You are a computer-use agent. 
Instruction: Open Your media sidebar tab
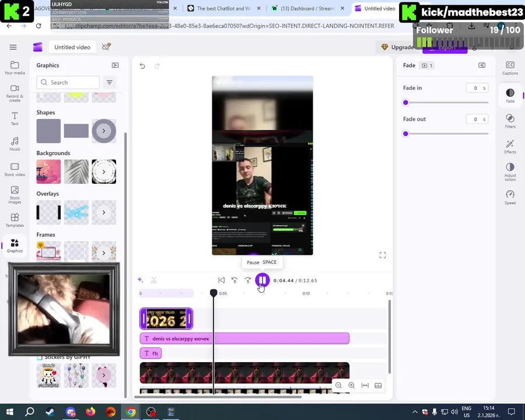[x=15, y=68]
